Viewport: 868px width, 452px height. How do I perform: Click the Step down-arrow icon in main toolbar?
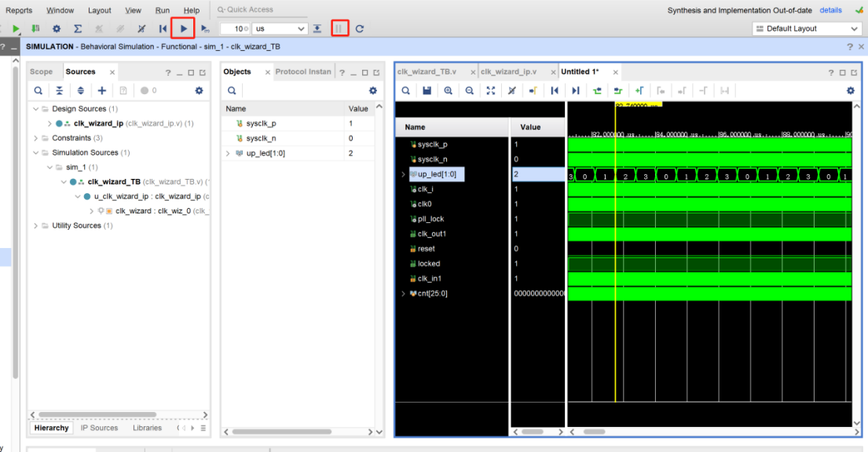(317, 29)
